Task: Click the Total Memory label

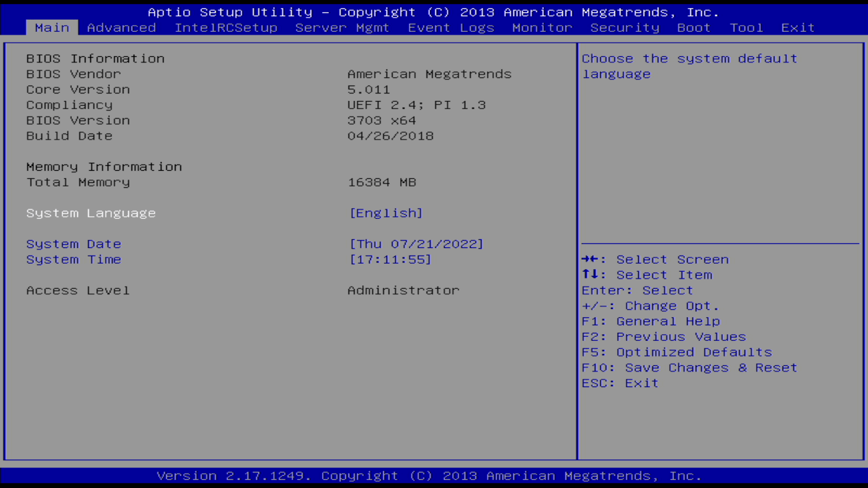Action: click(x=78, y=182)
